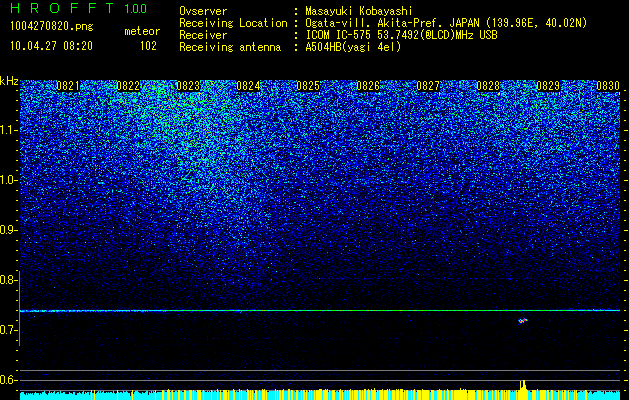Click antenna value A504HB(yagi 4el)

[353, 47]
